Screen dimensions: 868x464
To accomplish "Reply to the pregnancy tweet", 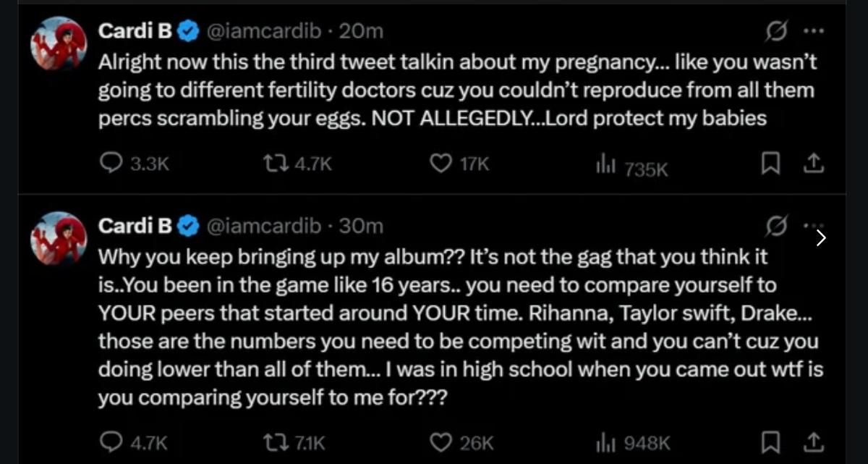I will (110, 165).
